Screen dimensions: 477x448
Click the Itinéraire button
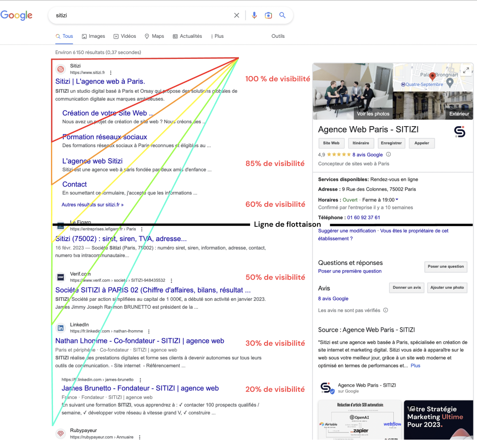pyautogui.click(x=361, y=143)
